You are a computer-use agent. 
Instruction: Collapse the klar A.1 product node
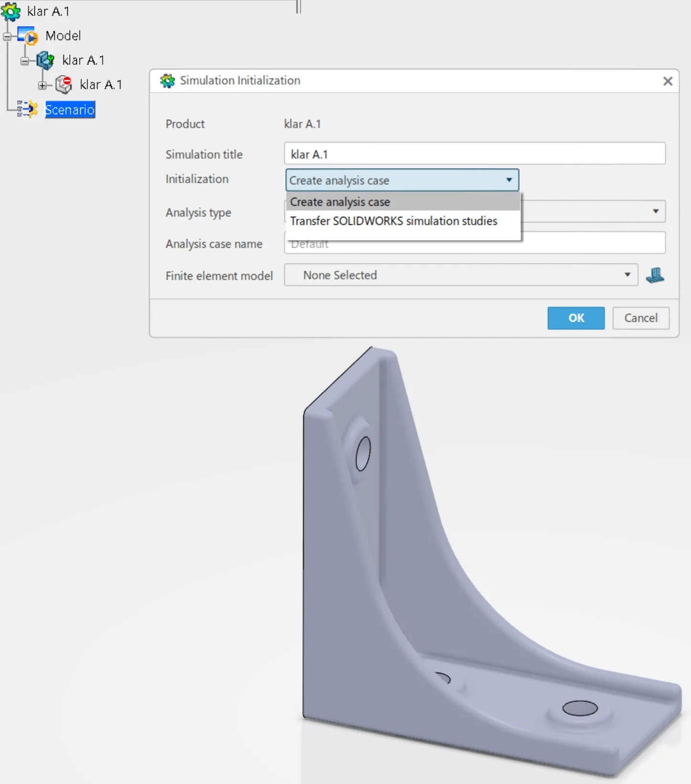tap(25, 61)
